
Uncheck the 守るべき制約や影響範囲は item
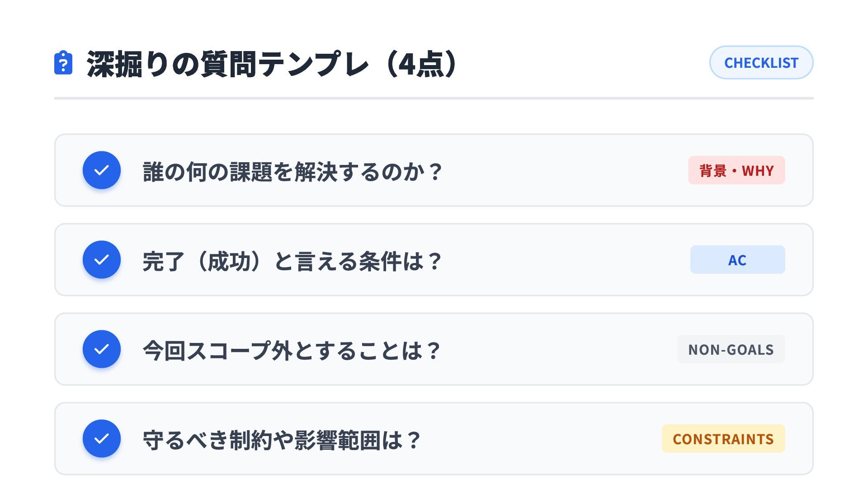tap(102, 439)
